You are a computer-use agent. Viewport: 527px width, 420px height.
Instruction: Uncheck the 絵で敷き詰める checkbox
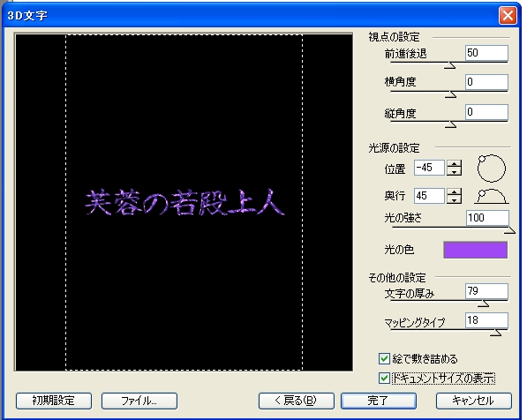tap(384, 359)
